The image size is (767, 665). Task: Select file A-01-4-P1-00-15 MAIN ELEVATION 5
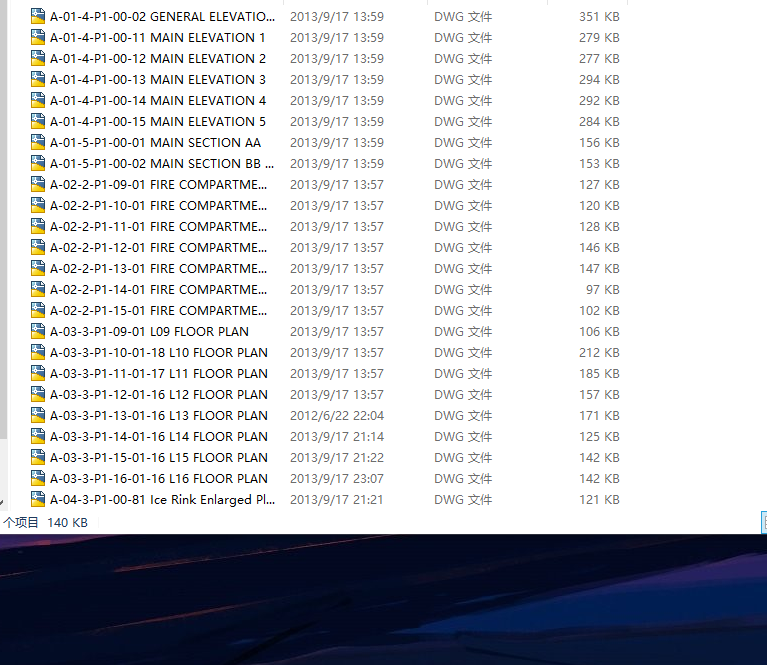click(x=158, y=122)
